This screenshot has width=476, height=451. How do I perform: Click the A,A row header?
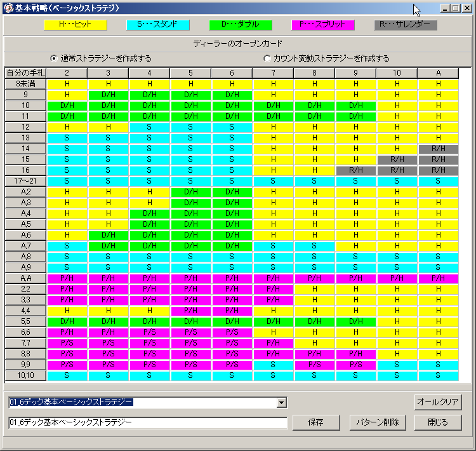click(x=25, y=278)
